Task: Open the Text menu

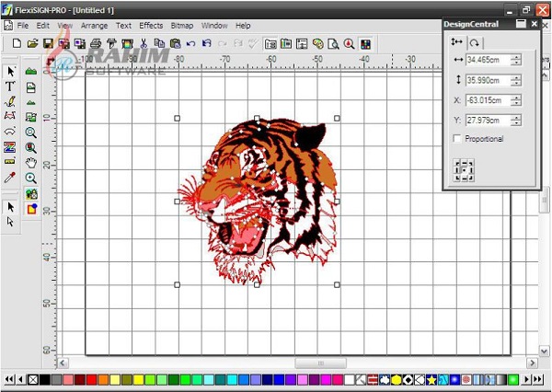Action: (x=123, y=26)
